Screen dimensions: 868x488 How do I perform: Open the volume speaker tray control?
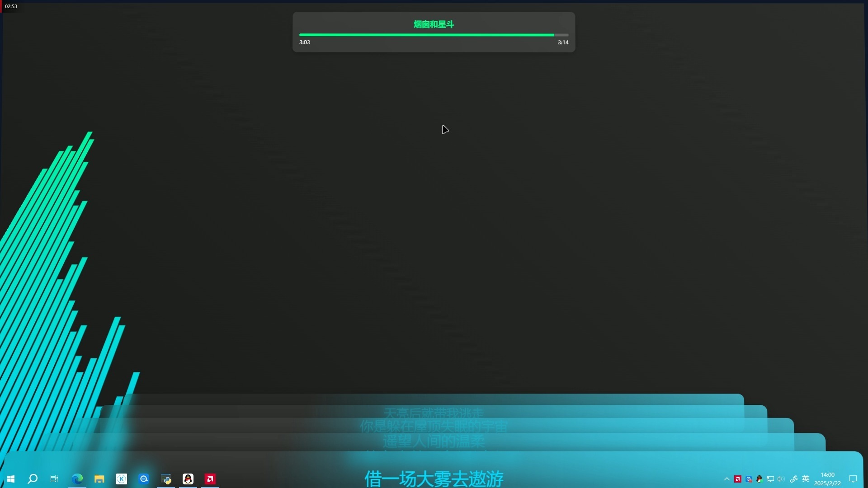point(781,479)
